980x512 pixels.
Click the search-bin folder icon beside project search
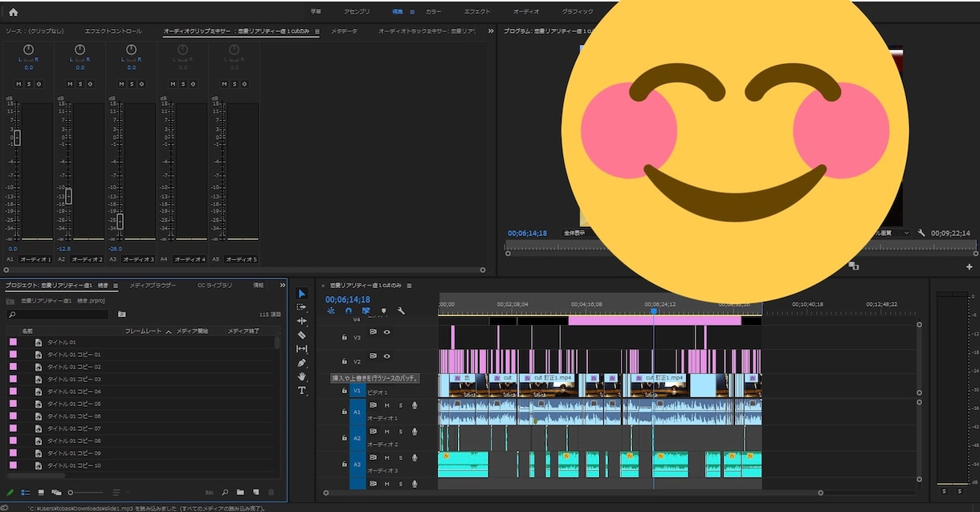coord(121,314)
